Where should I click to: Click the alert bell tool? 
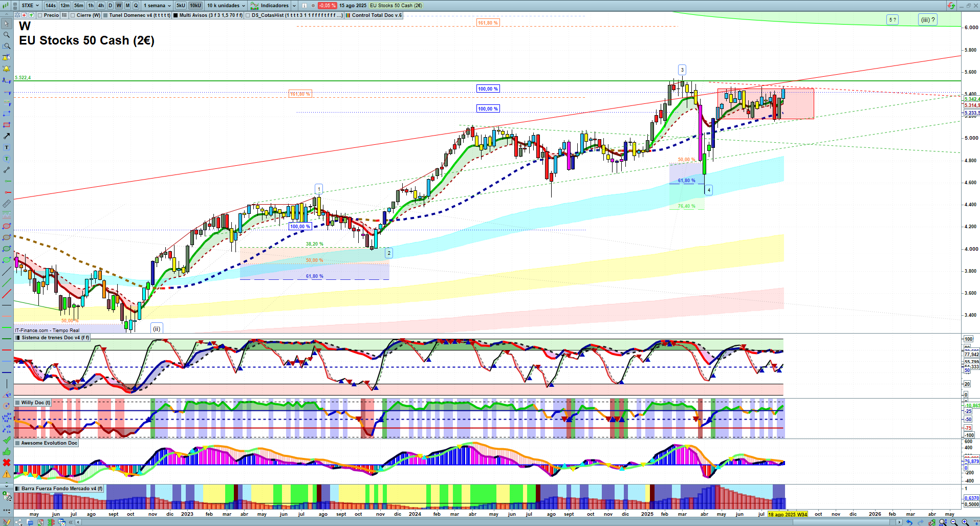pyautogui.click(x=7, y=69)
